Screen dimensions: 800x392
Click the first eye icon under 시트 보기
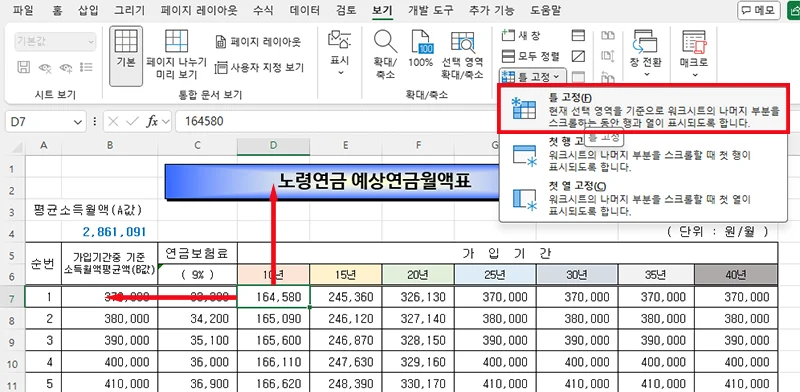pos(45,67)
